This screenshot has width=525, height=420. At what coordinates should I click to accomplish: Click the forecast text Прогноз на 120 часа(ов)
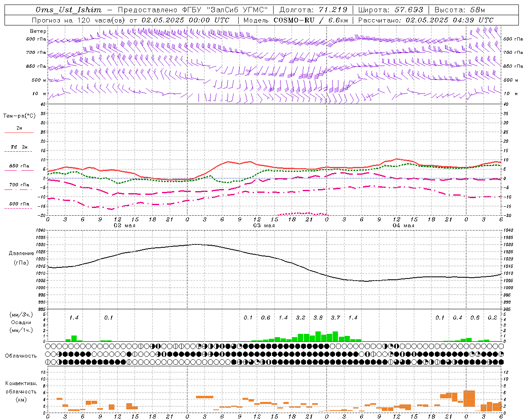[79, 20]
